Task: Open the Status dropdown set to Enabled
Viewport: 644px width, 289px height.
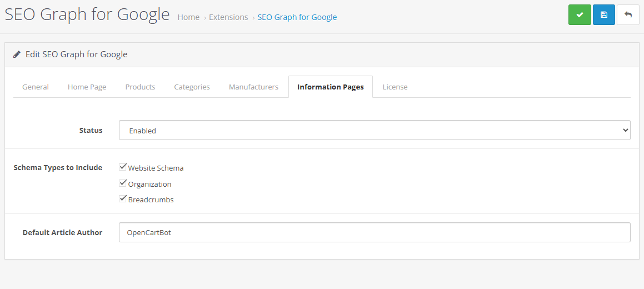Action: [375, 131]
